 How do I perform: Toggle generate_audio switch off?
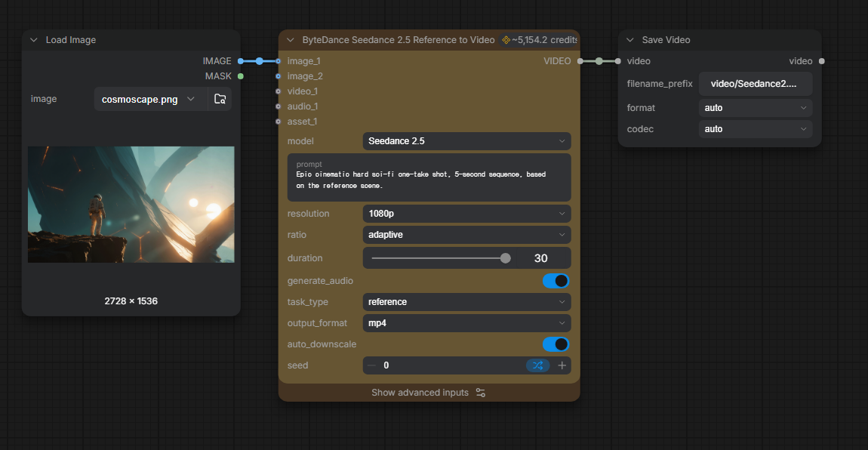click(x=556, y=281)
